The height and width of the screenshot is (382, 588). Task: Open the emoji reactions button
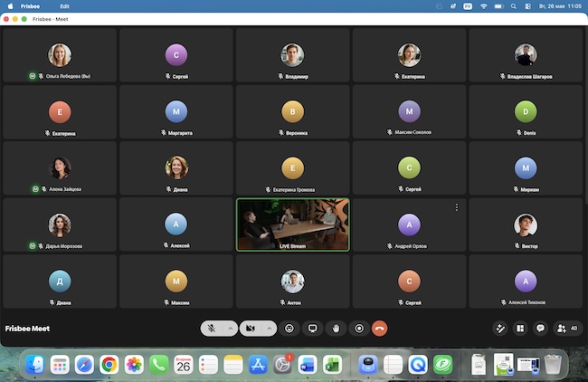point(289,329)
